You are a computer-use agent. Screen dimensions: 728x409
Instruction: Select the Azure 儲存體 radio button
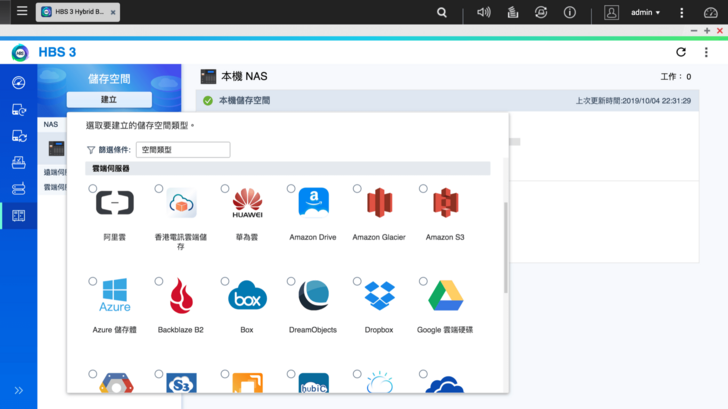tap(93, 281)
